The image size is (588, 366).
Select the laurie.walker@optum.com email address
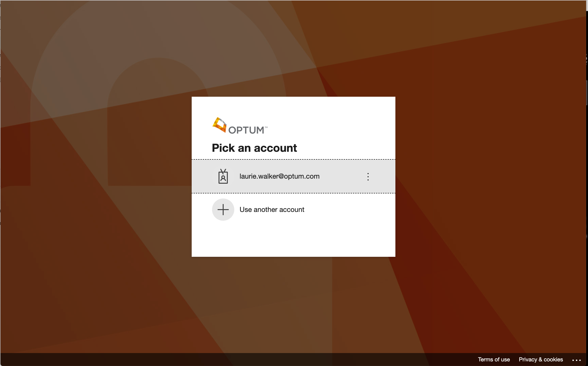pos(279,176)
